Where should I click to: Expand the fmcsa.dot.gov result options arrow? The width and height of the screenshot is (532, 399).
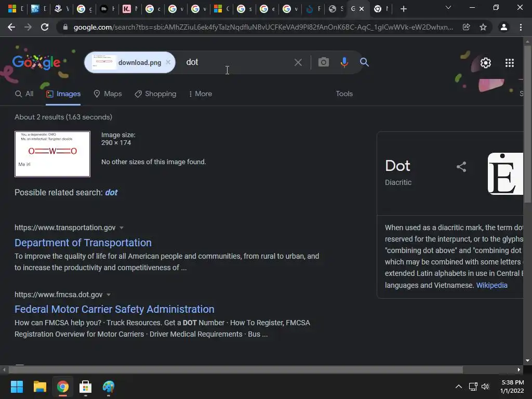109,295
